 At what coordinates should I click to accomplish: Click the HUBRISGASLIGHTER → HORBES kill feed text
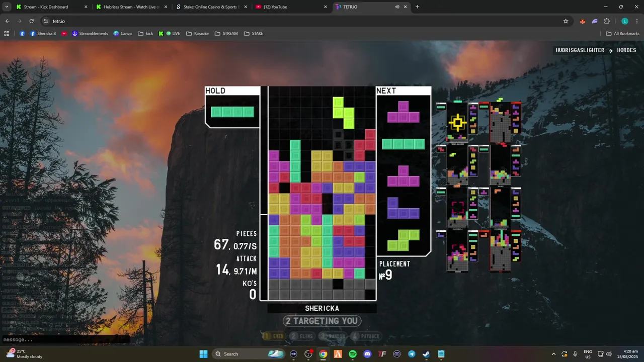596,50
